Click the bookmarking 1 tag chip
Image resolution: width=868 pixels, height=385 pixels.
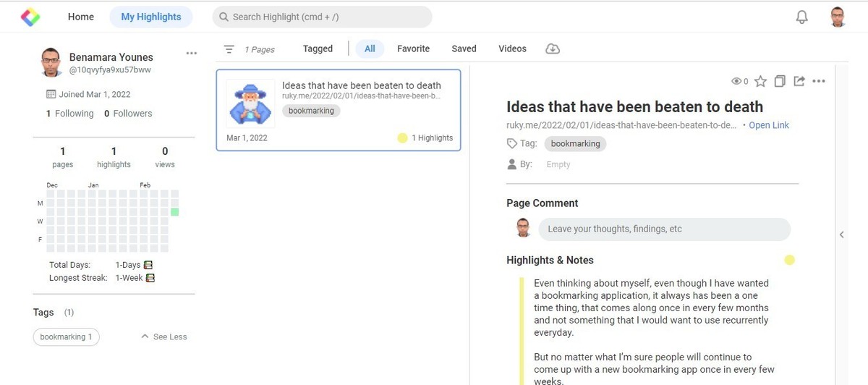66,337
